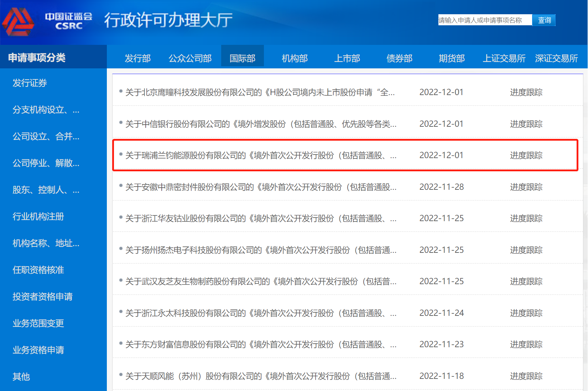This screenshot has width=588, height=391.
Task: Select 发行证券 in the sidebar
Action: 30,83
